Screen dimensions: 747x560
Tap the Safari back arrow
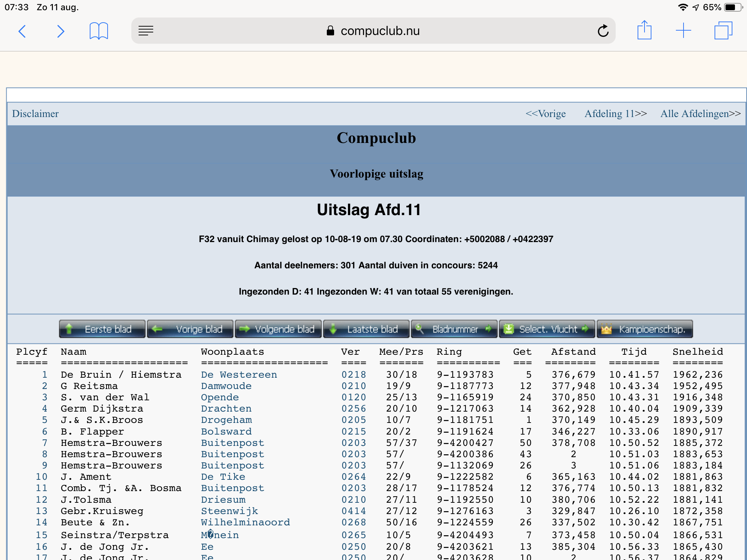[22, 31]
